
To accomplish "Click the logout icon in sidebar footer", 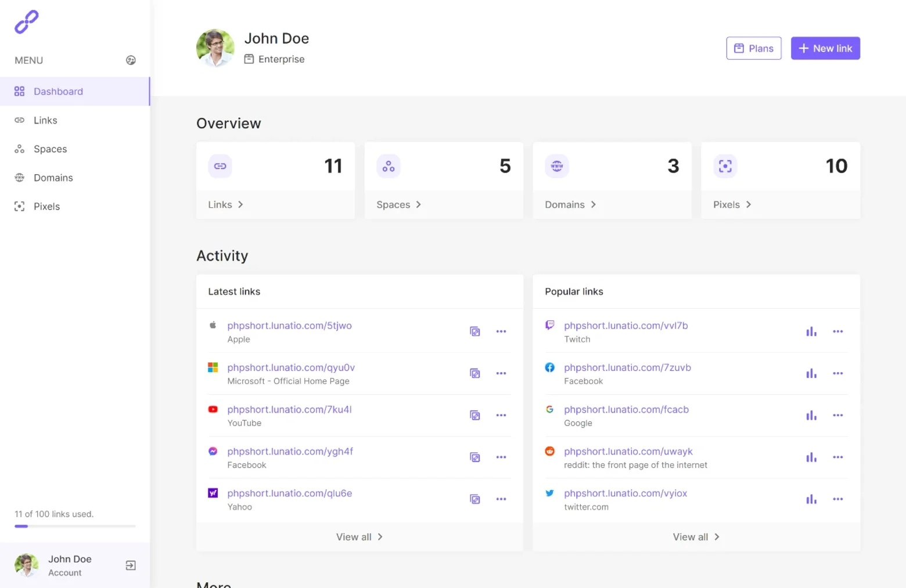I will click(131, 565).
